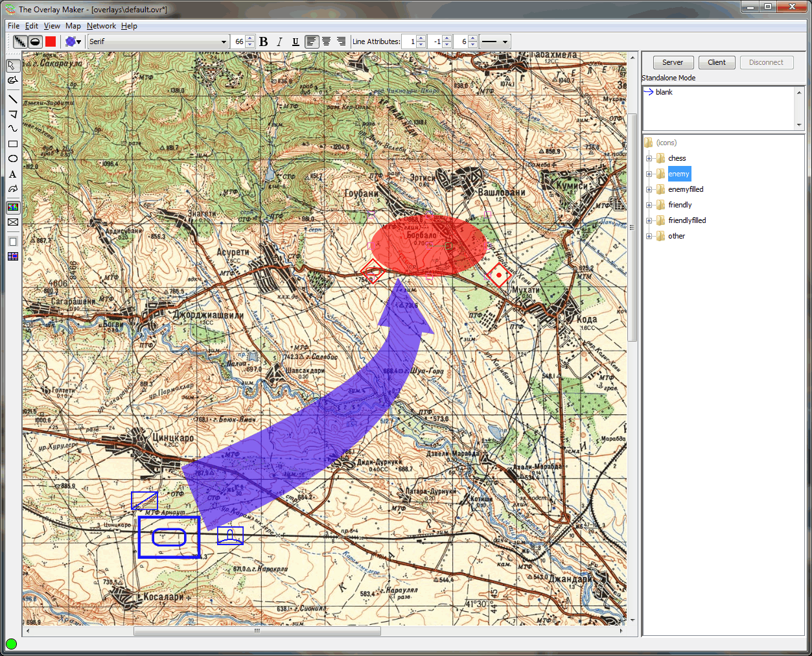Align text to the right
The width and height of the screenshot is (812, 656).
pos(342,41)
